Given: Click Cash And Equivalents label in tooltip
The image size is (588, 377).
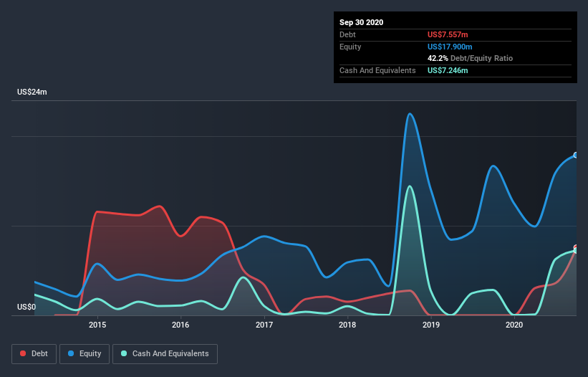Looking at the screenshot, I should pos(377,70).
